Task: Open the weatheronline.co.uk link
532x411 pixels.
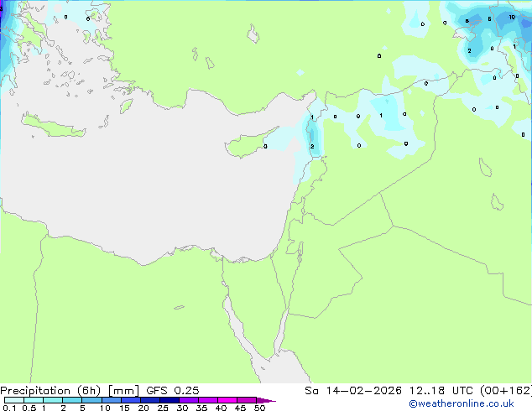Action: [462, 403]
